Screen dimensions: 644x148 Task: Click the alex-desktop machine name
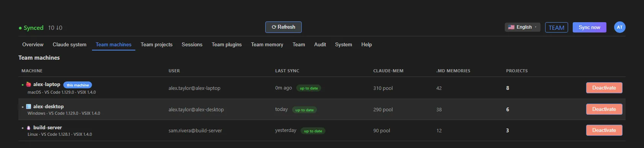(49, 106)
